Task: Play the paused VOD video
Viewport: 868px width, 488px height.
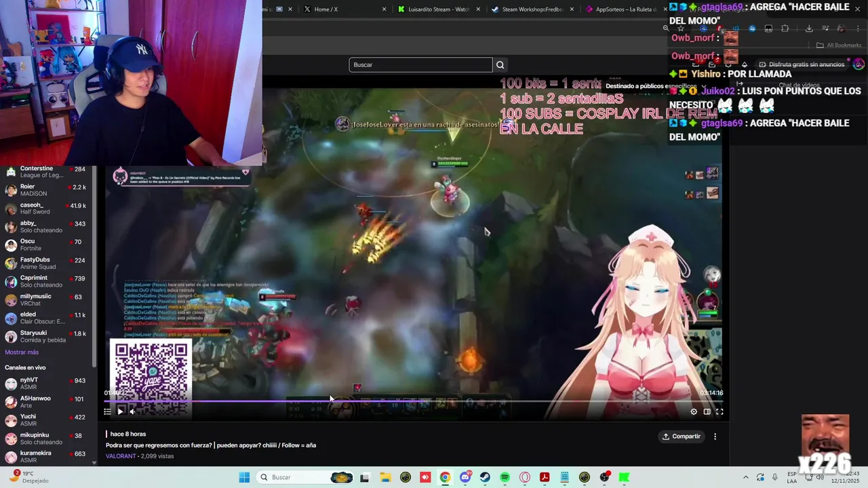Action: point(120,411)
